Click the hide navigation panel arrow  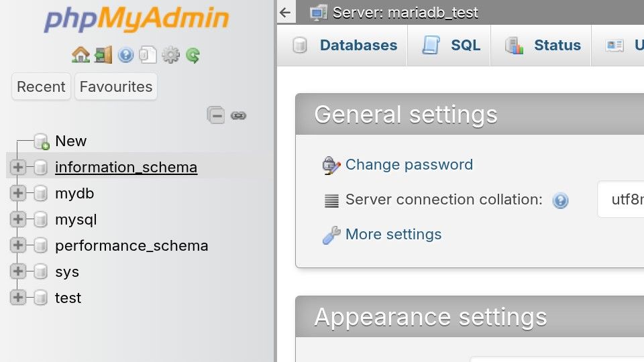point(286,12)
